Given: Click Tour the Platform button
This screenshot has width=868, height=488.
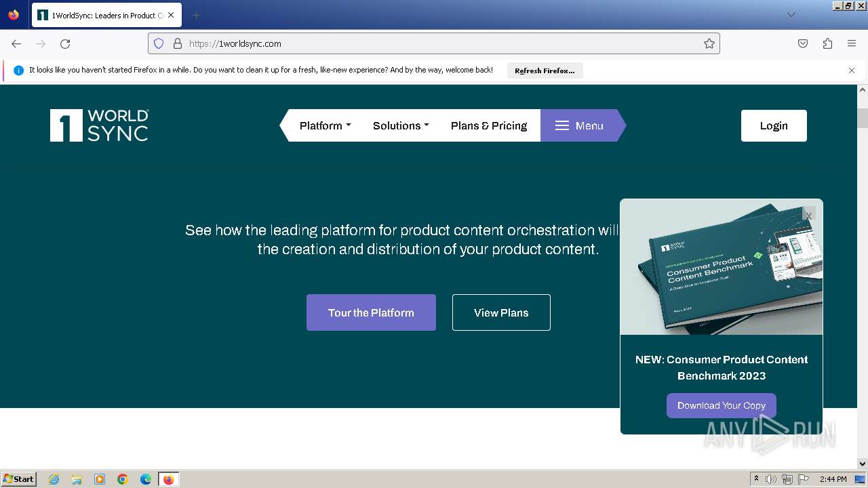Looking at the screenshot, I should [x=371, y=312].
